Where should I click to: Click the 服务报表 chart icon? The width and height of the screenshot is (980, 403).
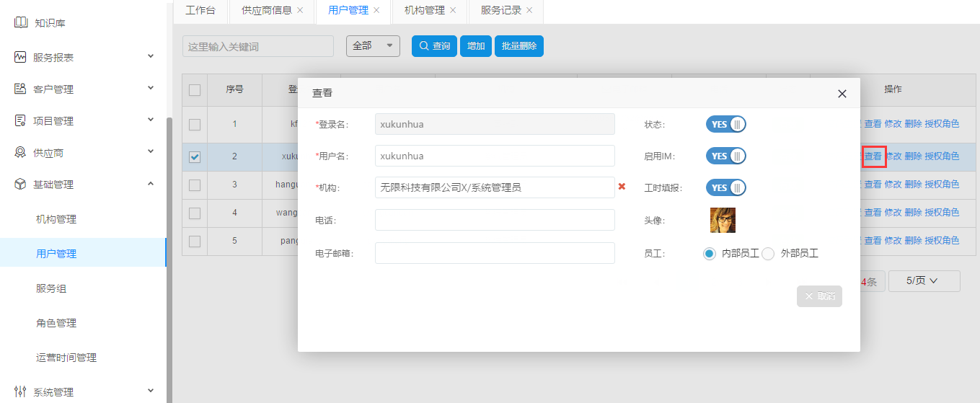(x=20, y=57)
